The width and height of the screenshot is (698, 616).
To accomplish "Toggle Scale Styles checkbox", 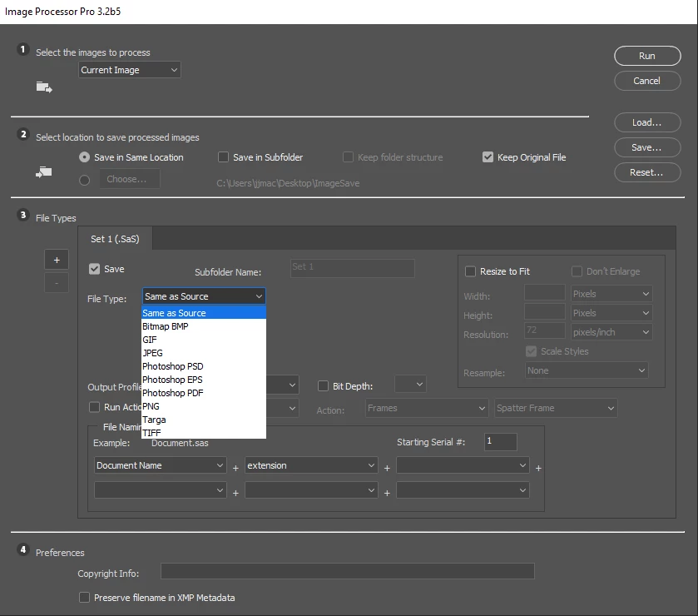I will (x=531, y=351).
